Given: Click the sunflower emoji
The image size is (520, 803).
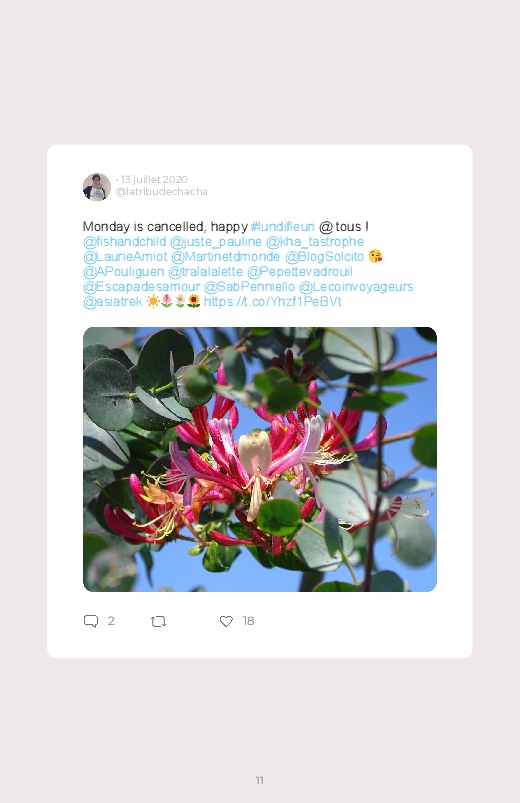Looking at the screenshot, I should coord(194,302).
